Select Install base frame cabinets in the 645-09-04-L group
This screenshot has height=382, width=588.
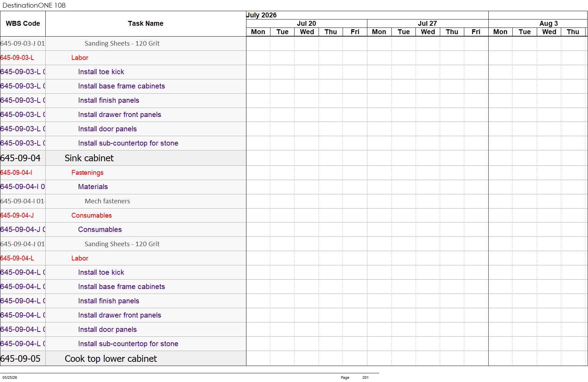tap(121, 287)
